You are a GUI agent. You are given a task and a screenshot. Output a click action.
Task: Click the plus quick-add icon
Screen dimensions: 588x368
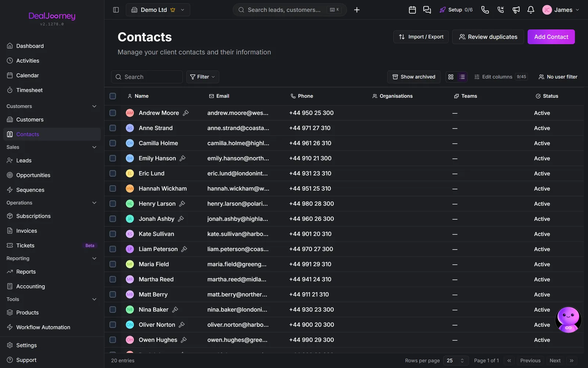click(357, 10)
